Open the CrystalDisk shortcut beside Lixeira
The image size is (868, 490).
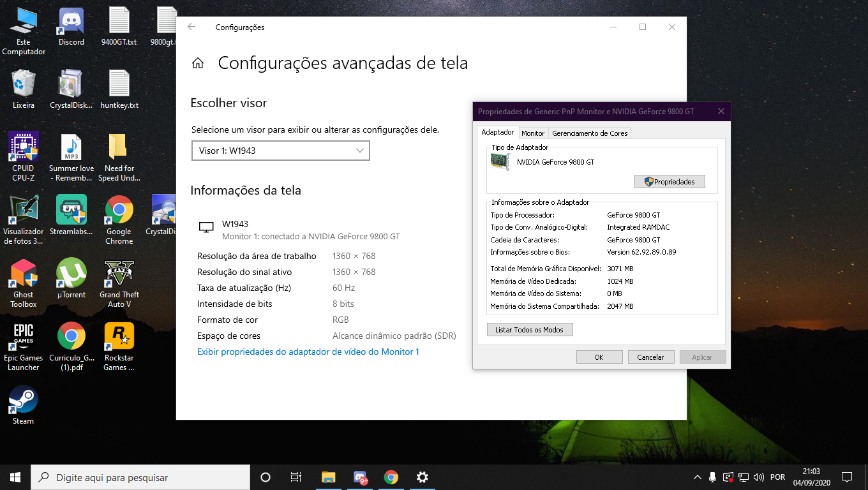point(71,89)
